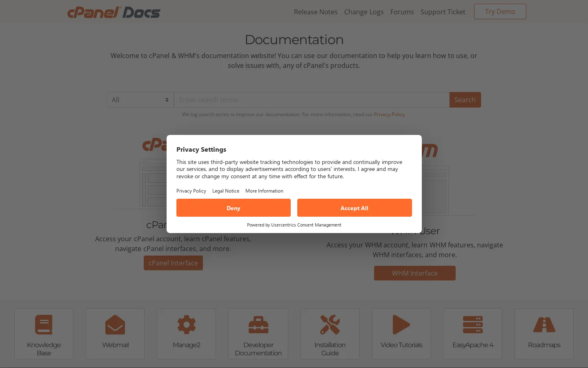Click the Knowledge Base book icon
Viewport: 588px width, 368px height.
pyautogui.click(x=44, y=325)
